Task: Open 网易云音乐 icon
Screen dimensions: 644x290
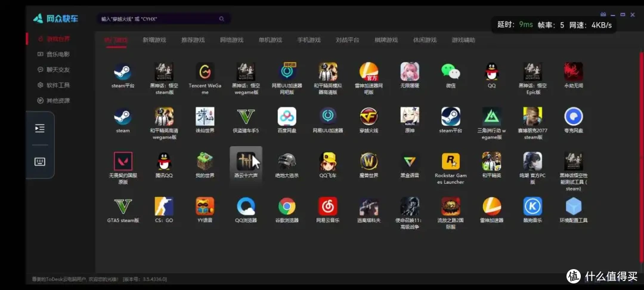Action: click(328, 206)
